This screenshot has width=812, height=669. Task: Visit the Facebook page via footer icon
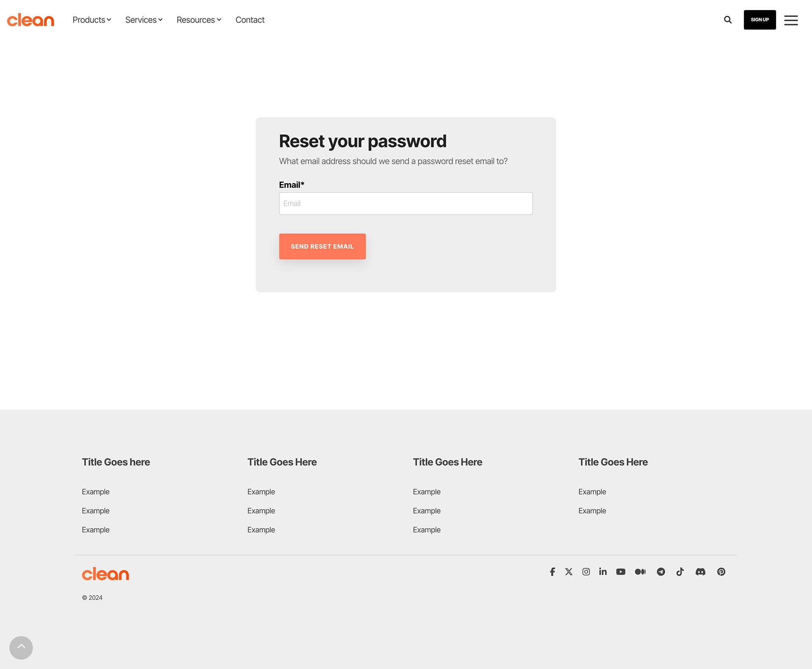(x=552, y=572)
